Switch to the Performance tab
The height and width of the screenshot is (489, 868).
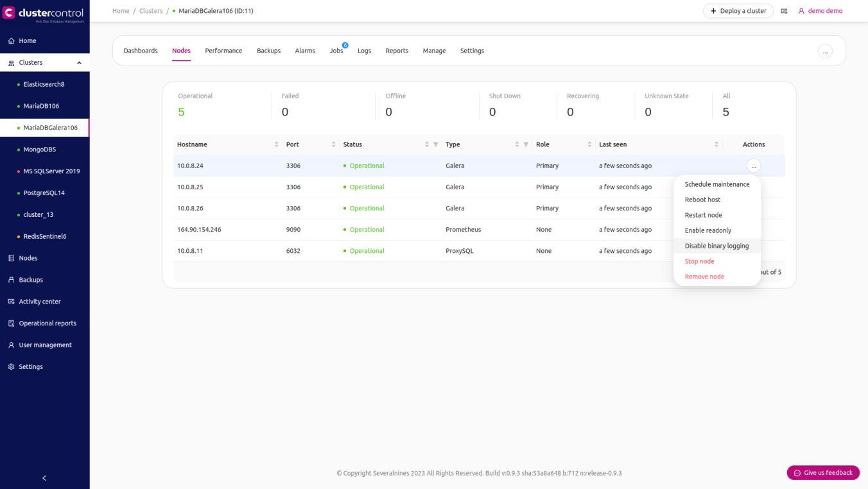[223, 50]
